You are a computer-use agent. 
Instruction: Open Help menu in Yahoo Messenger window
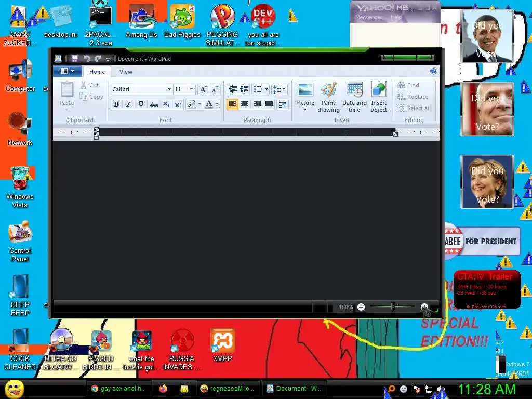pyautogui.click(x=396, y=17)
